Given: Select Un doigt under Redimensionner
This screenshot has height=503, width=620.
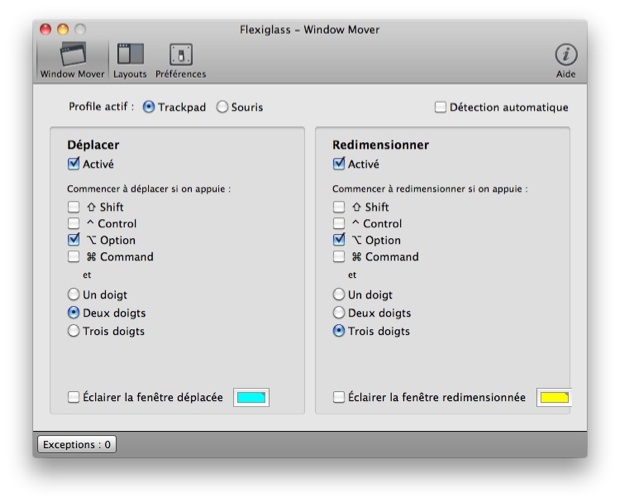Looking at the screenshot, I should [x=339, y=294].
